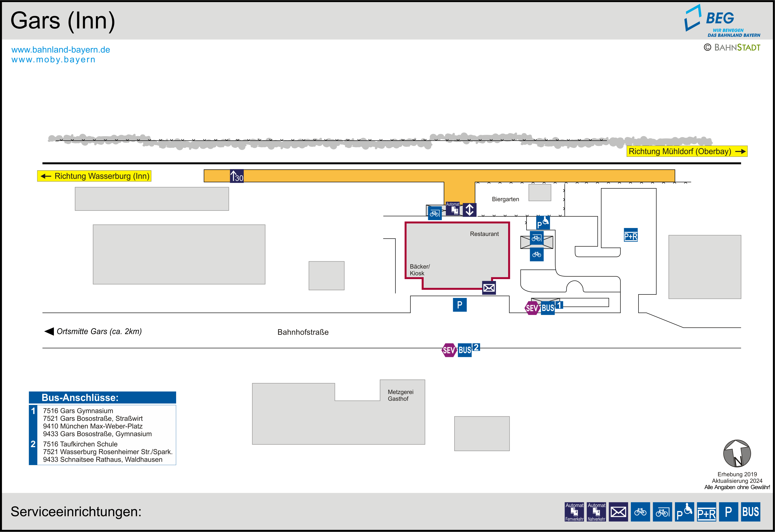Click the platform access up-down arrow icon
This screenshot has width=775, height=532.
coord(470,210)
